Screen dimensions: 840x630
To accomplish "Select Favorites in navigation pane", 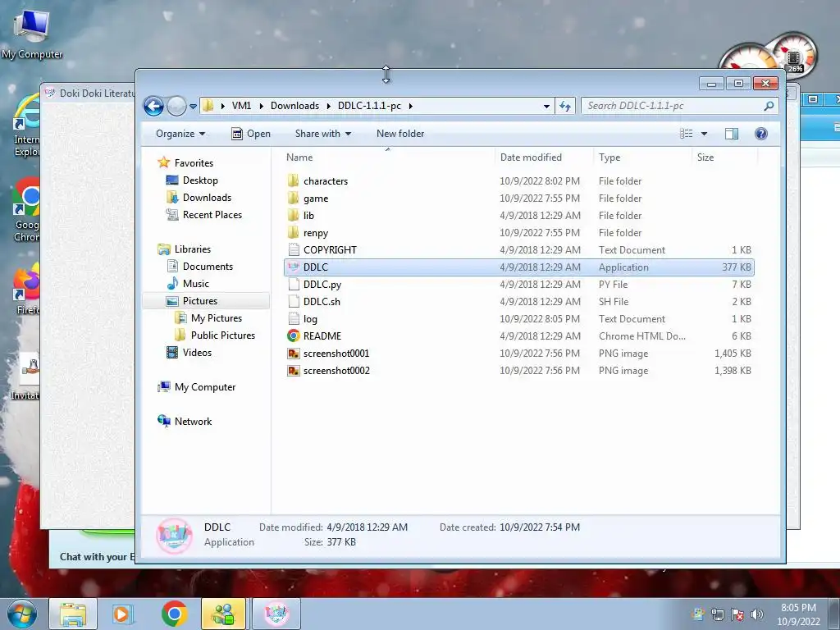I will point(194,163).
